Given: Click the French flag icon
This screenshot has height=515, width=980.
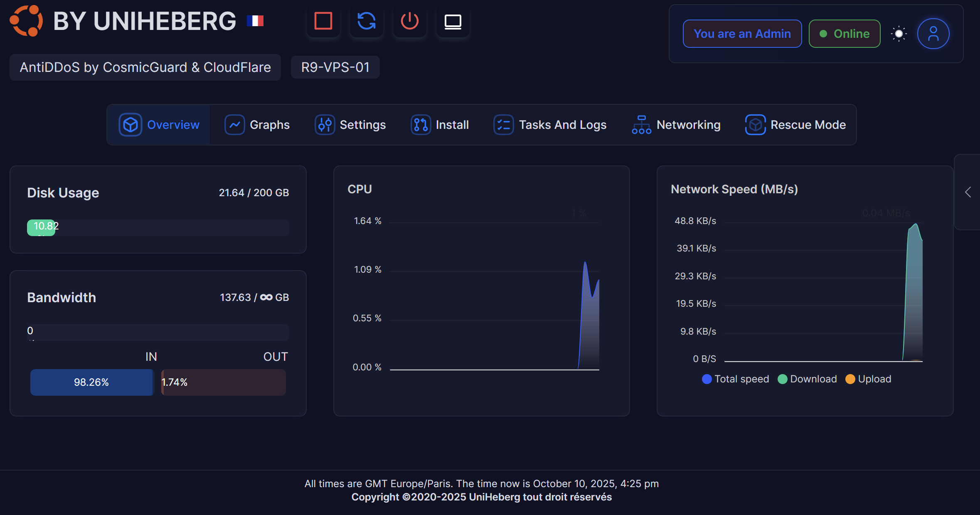Looking at the screenshot, I should click(x=255, y=21).
